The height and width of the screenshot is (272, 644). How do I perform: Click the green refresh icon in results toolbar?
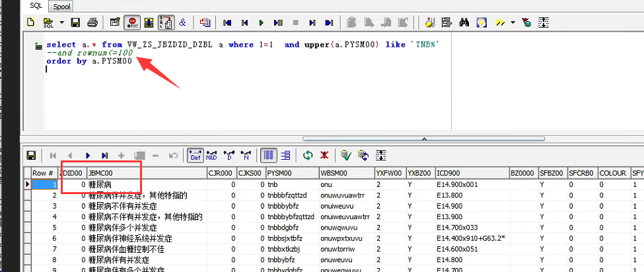308,155
